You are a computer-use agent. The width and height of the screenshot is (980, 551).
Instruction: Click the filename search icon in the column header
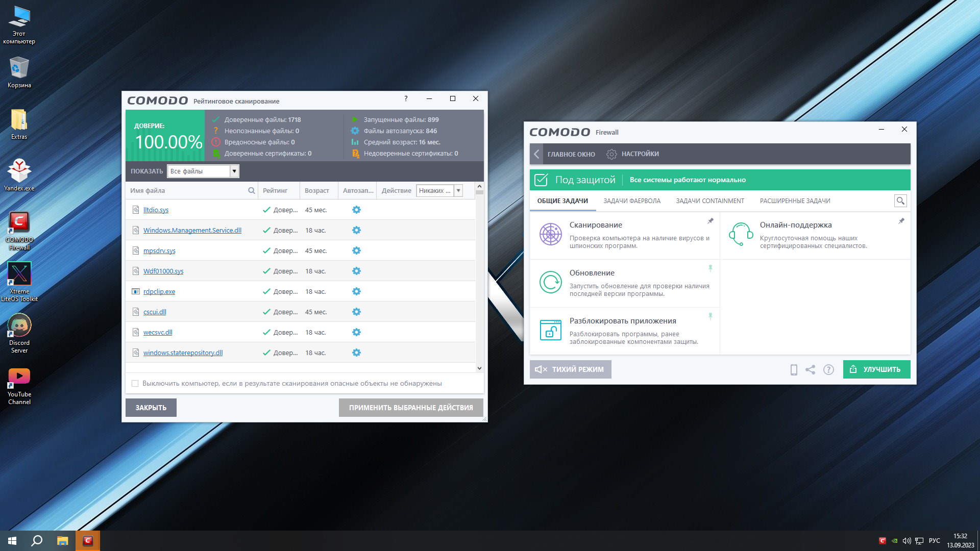tap(251, 191)
